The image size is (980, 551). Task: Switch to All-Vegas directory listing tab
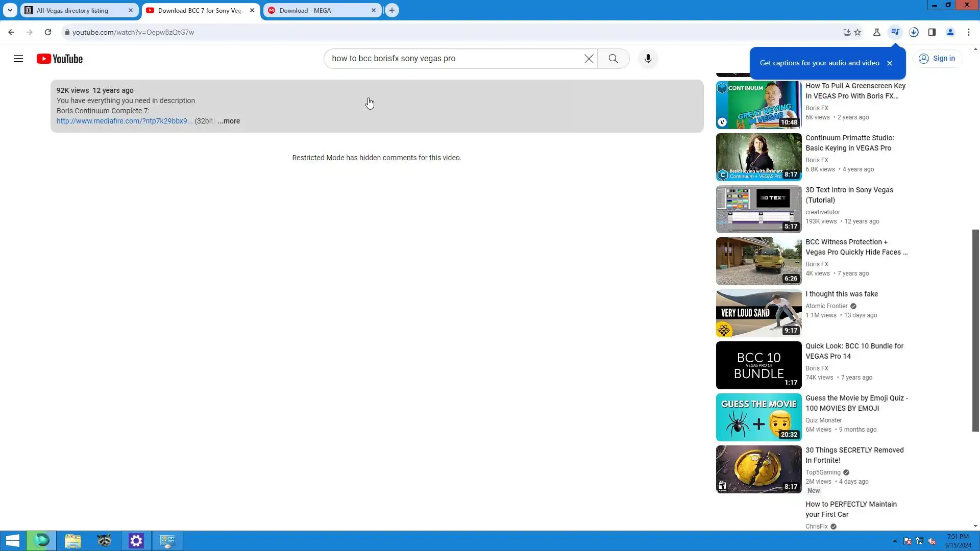point(72,10)
